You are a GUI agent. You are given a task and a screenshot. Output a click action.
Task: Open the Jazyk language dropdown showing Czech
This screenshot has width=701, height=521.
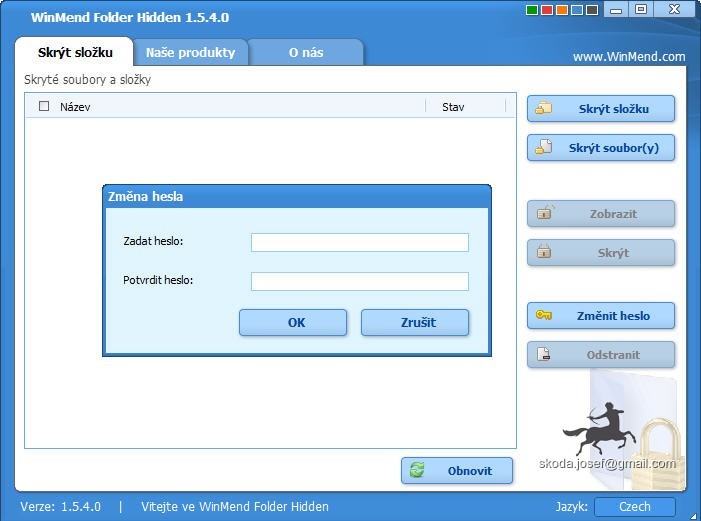(635, 507)
